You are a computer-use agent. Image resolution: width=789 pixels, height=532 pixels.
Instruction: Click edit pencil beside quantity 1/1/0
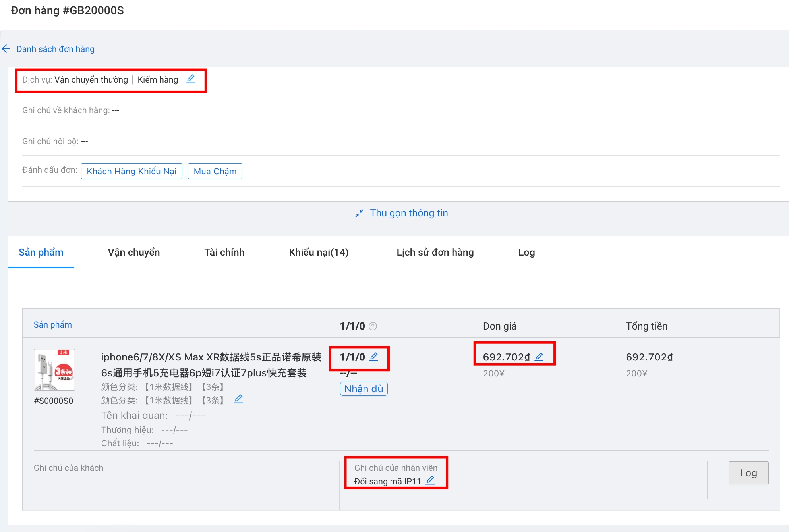pos(374,357)
